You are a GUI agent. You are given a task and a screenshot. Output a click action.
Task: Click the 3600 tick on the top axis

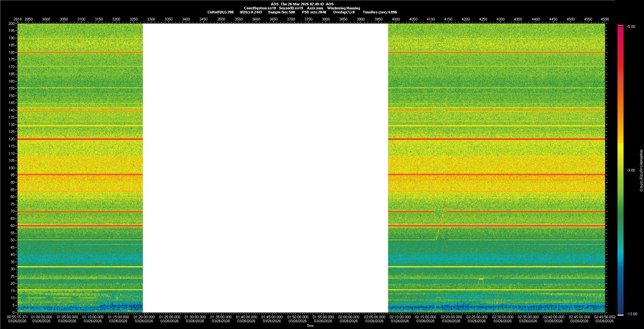256,19
